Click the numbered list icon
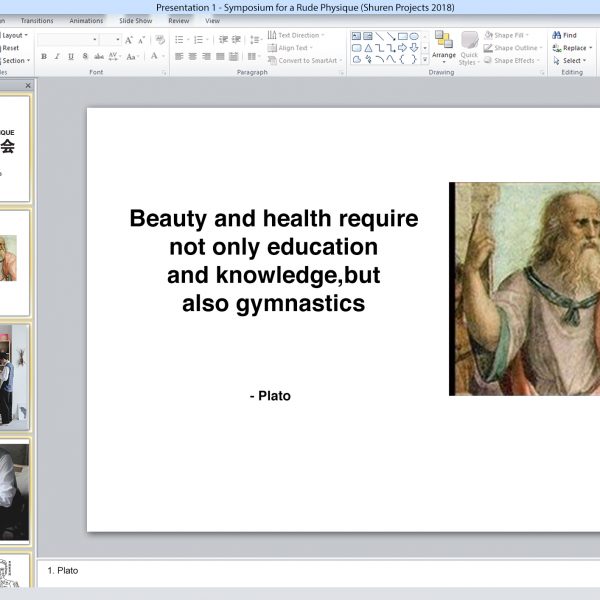Viewport: 600px width, 600px height. [x=198, y=39]
